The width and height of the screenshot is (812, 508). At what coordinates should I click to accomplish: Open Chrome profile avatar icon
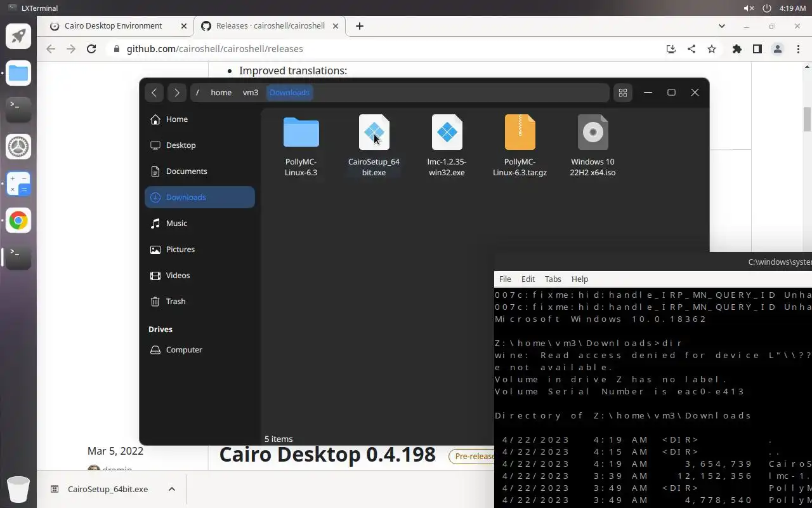pyautogui.click(x=777, y=49)
